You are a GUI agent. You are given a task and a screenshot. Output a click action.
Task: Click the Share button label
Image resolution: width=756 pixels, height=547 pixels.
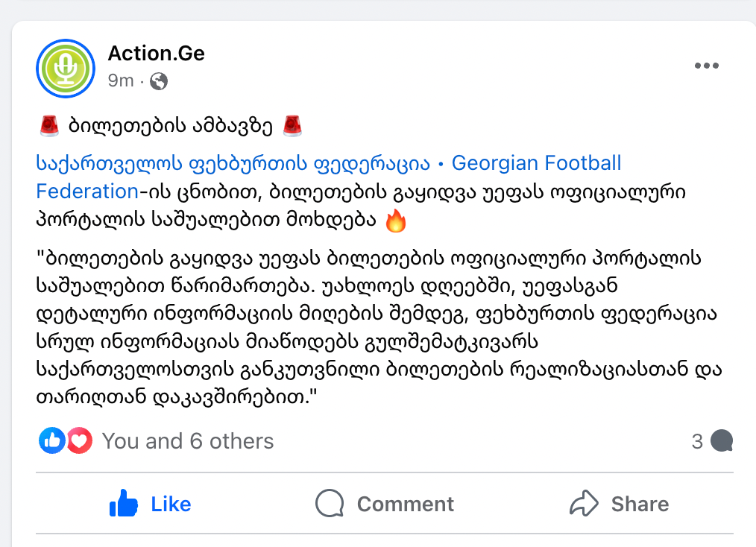pos(640,505)
